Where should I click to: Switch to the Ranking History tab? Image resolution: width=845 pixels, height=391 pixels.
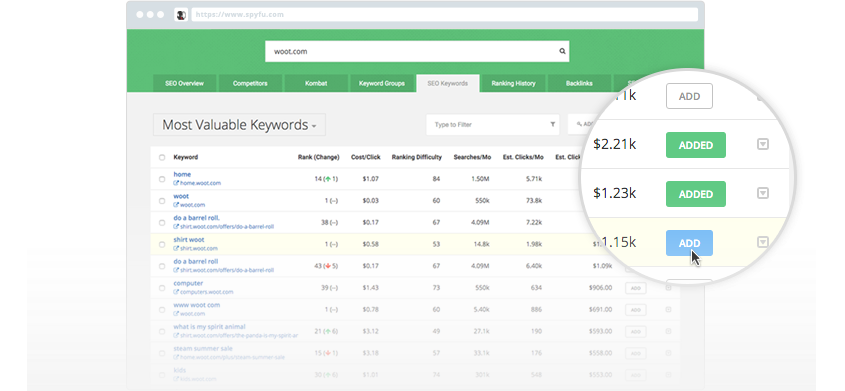(x=513, y=83)
